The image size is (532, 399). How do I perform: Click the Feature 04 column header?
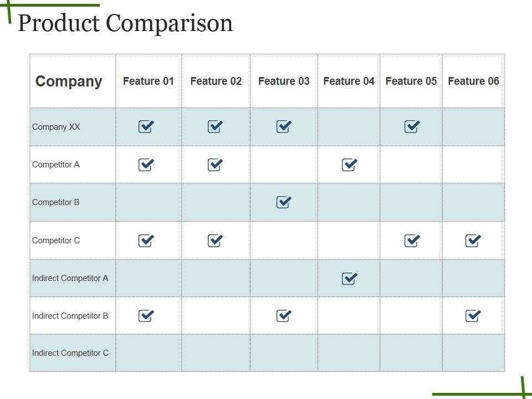click(349, 81)
